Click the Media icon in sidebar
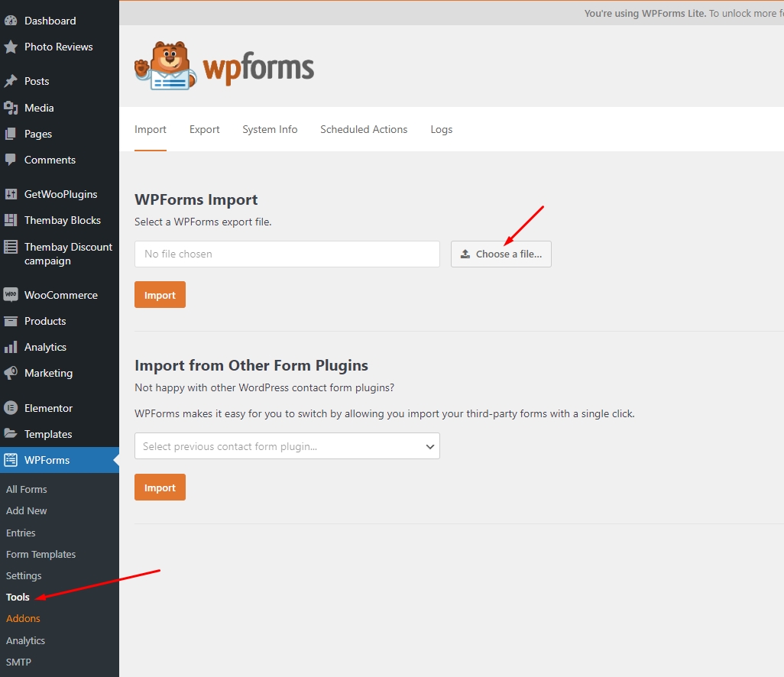 11,108
